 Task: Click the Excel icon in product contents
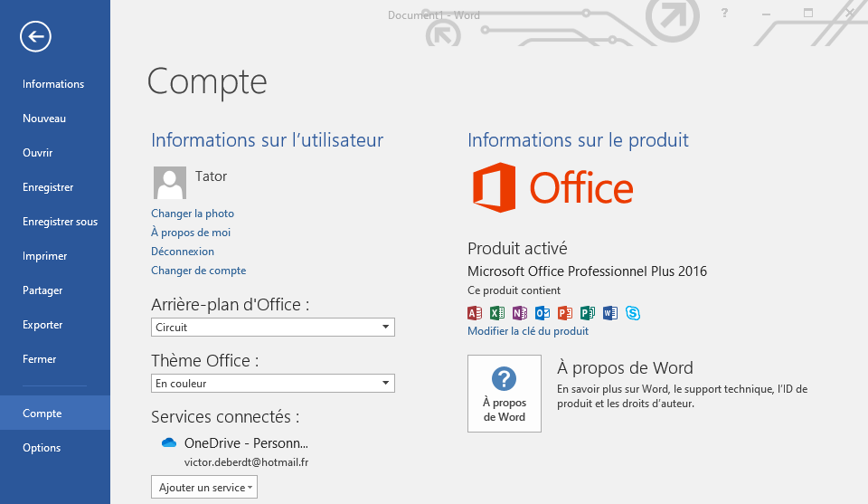497,313
